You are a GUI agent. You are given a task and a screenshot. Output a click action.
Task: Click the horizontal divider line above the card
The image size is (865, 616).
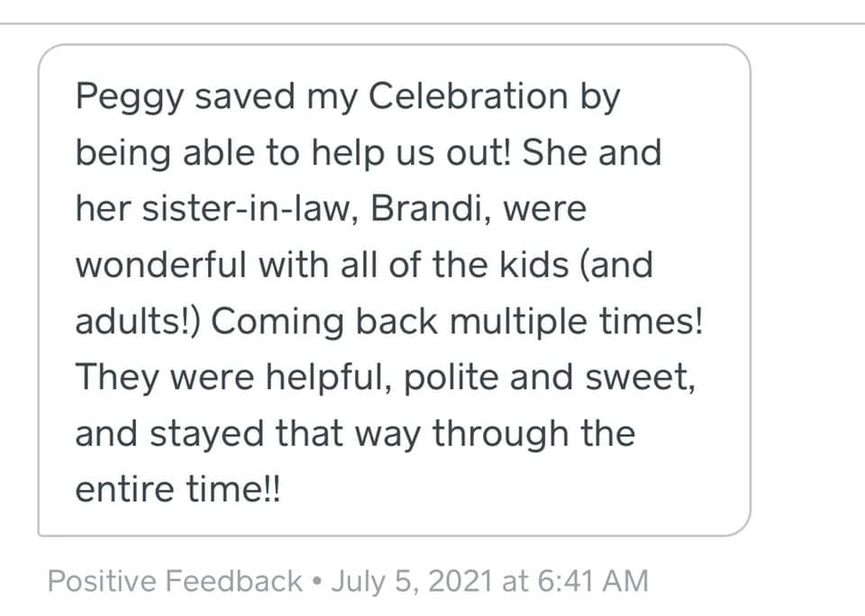[x=432, y=23]
